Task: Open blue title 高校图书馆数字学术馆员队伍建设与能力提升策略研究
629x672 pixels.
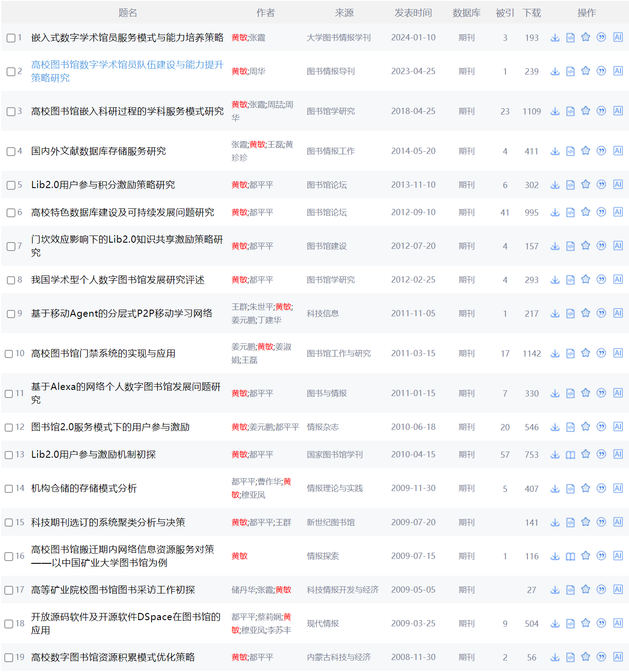Action: click(127, 71)
